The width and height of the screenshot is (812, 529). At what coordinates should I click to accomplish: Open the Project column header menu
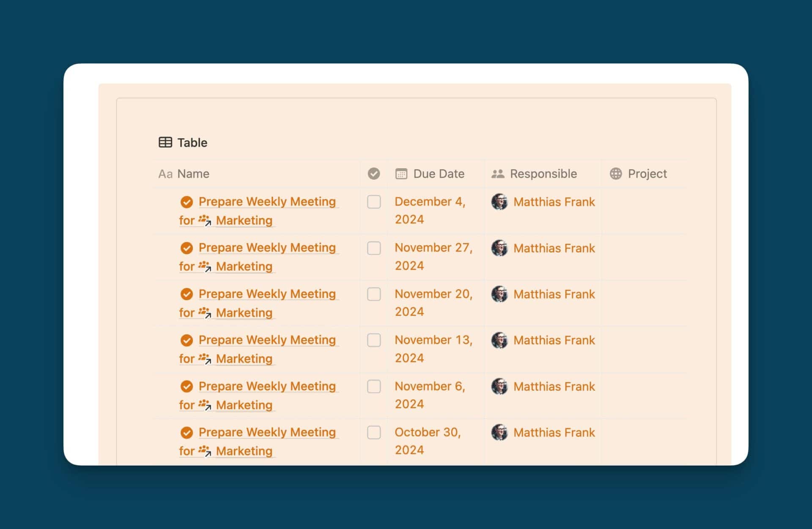click(647, 174)
